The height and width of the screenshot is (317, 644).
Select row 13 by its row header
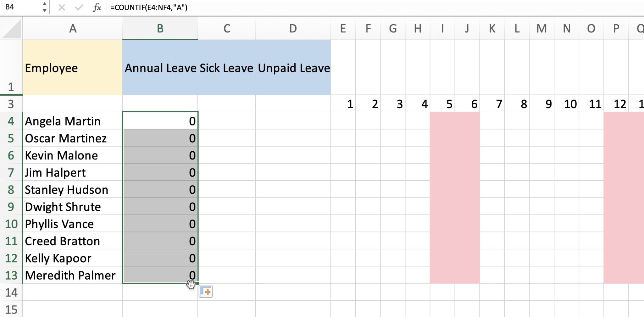pyautogui.click(x=12, y=275)
